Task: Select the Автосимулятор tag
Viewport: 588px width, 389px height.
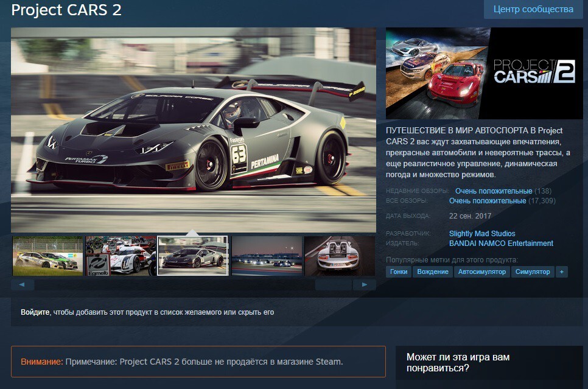Action: point(482,272)
